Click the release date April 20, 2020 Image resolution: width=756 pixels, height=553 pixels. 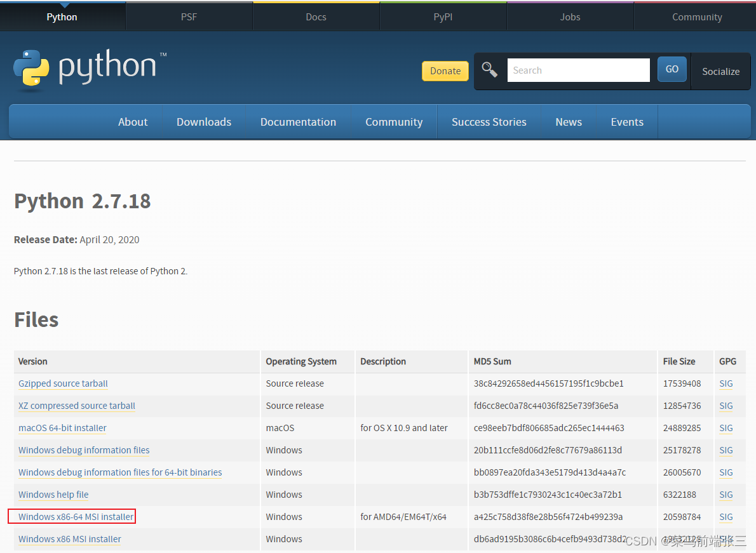point(109,239)
